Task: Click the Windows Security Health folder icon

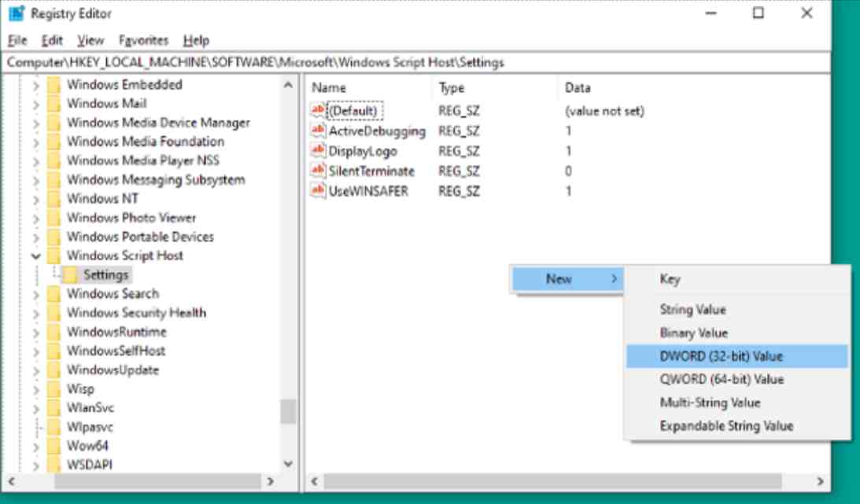Action: tap(54, 313)
